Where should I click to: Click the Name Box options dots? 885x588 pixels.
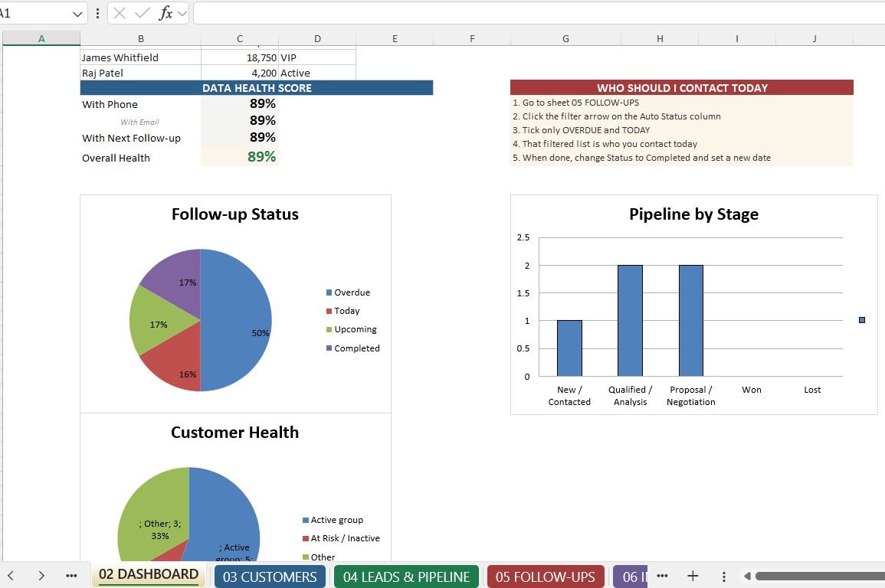[97, 13]
